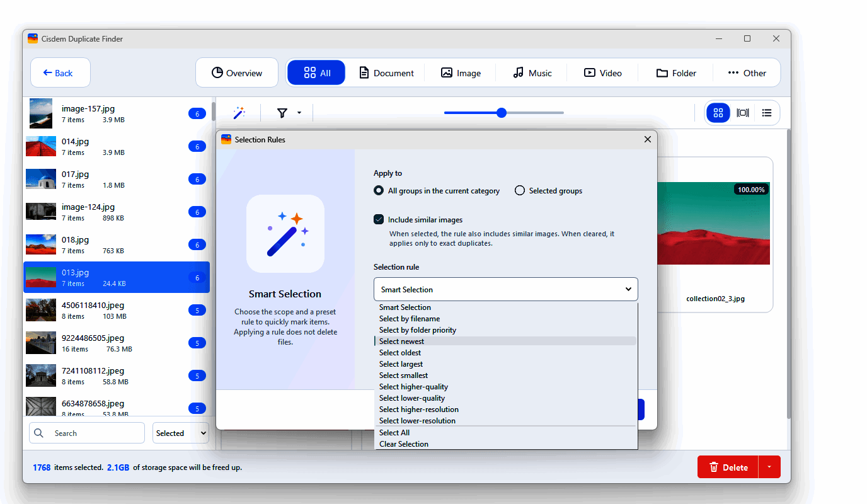The width and height of the screenshot is (867, 504).
Task: Click the red Delete button
Action: (728, 467)
